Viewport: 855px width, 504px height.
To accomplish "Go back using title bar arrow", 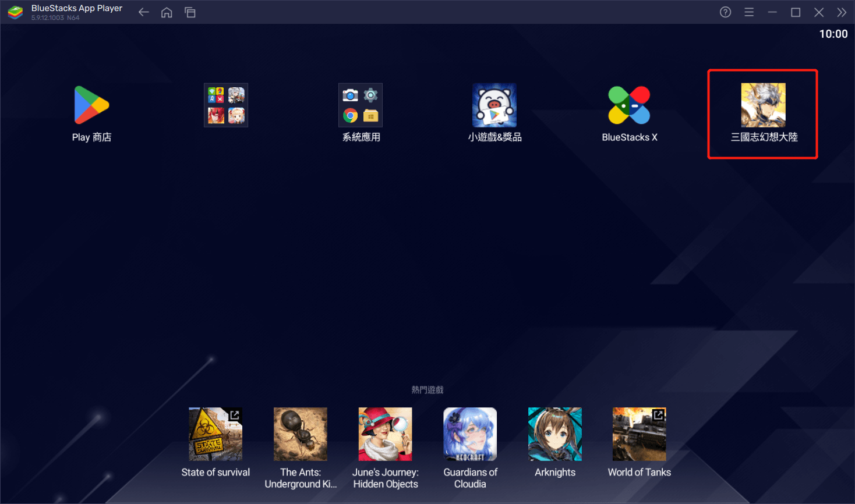I will tap(144, 12).
